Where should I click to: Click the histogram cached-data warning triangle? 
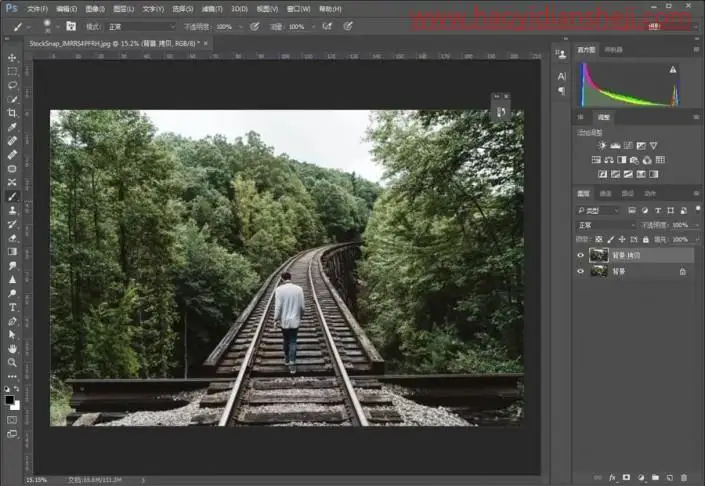(673, 69)
